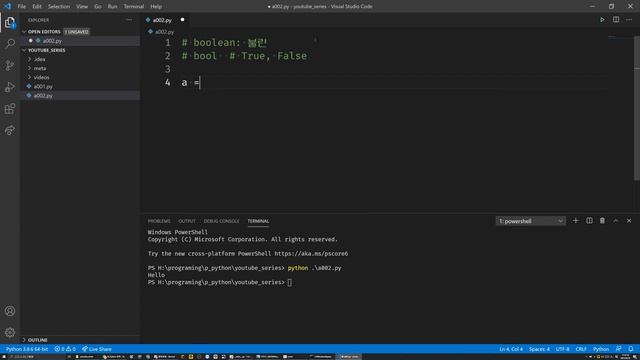Open the Run menu
Screen dimensions: 640x360
(x=112, y=7)
